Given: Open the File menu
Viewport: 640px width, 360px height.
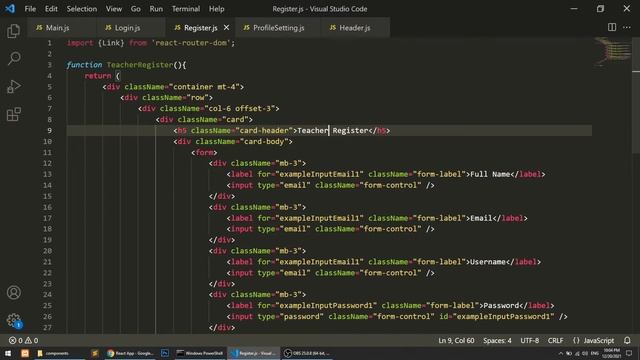Looking at the screenshot, I should click(30, 9).
